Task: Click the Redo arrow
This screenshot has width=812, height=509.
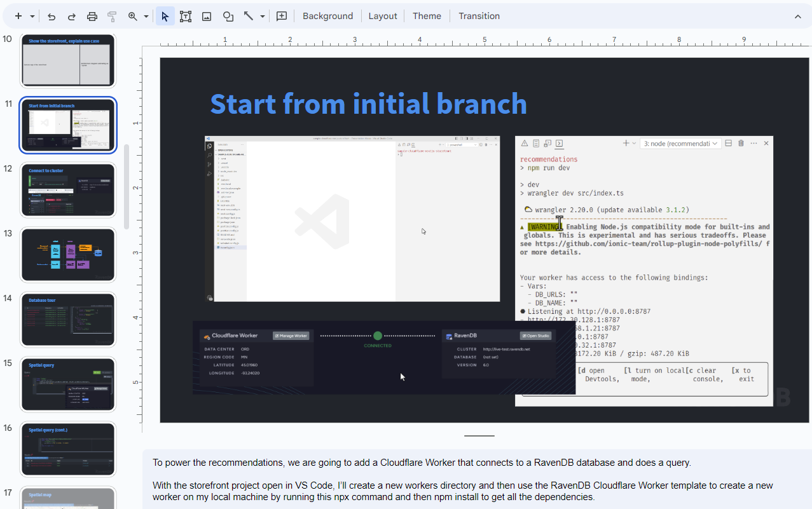Action: (x=72, y=16)
